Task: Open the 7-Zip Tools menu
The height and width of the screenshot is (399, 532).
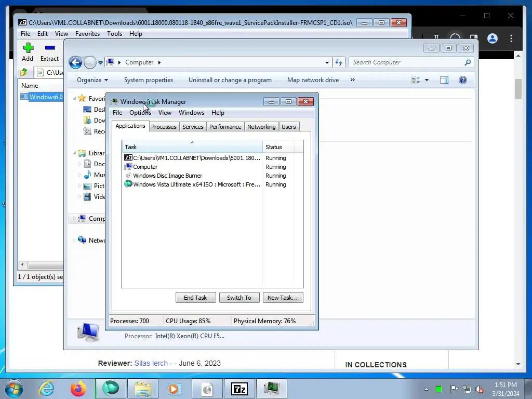Action: click(x=114, y=34)
